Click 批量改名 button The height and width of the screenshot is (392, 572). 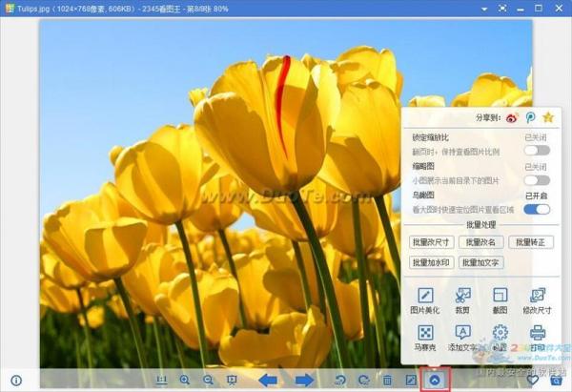(x=480, y=242)
